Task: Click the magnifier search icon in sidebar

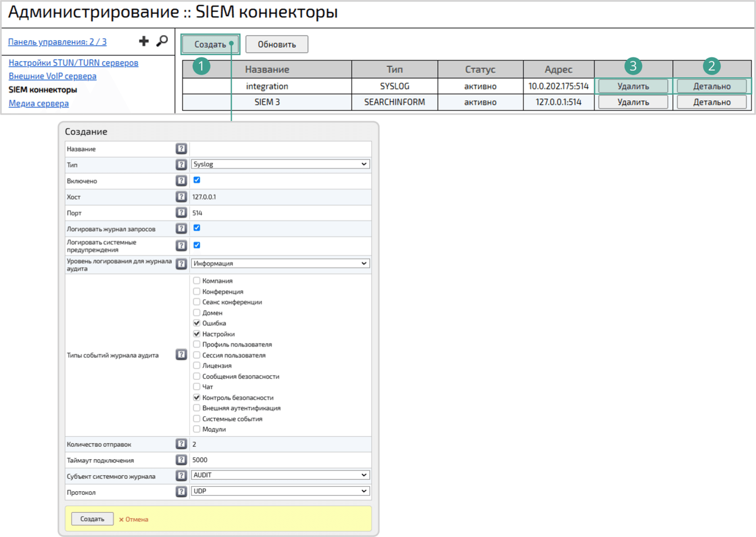Action: point(161,41)
